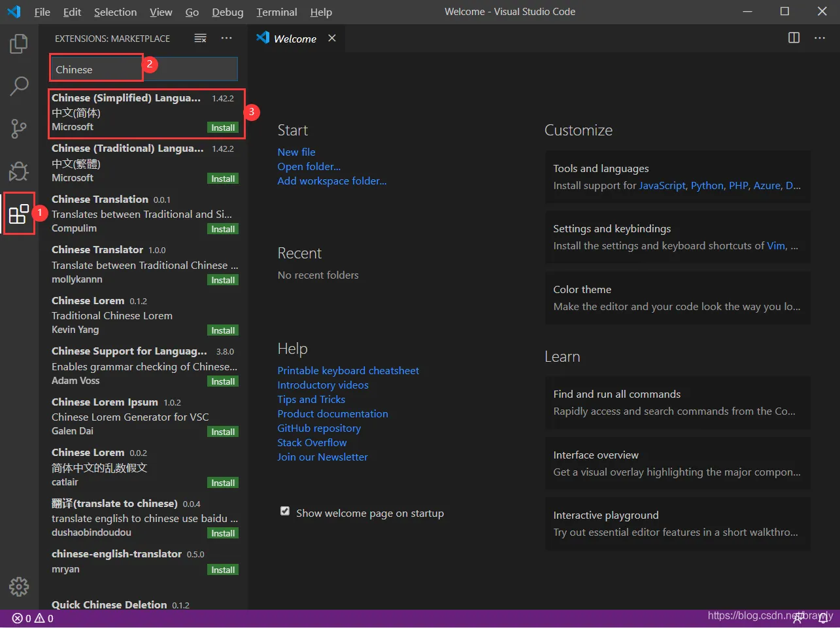Install Chinese Support by Adam Voss
Image resolution: width=840 pixels, height=628 pixels.
pyautogui.click(x=223, y=381)
